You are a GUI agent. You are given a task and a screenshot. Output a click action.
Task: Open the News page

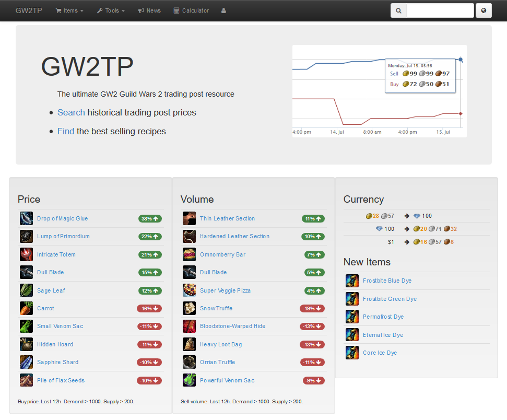pos(149,10)
